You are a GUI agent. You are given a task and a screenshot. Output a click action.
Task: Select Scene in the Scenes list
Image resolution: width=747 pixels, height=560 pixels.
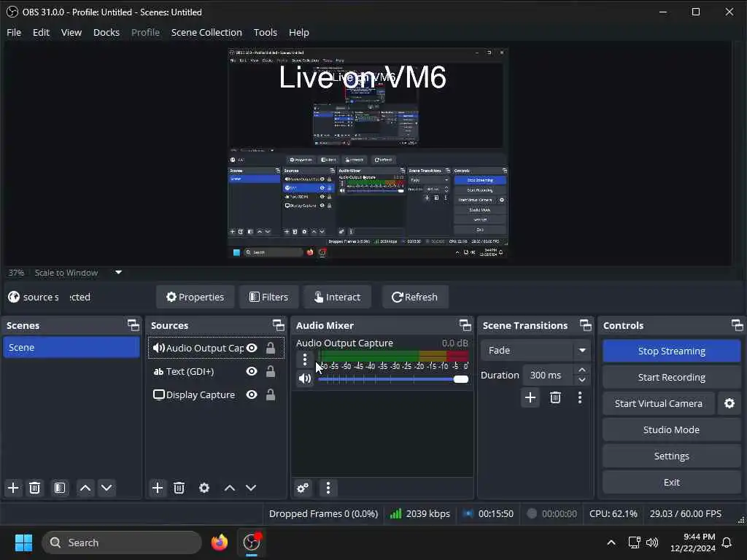[x=71, y=347]
